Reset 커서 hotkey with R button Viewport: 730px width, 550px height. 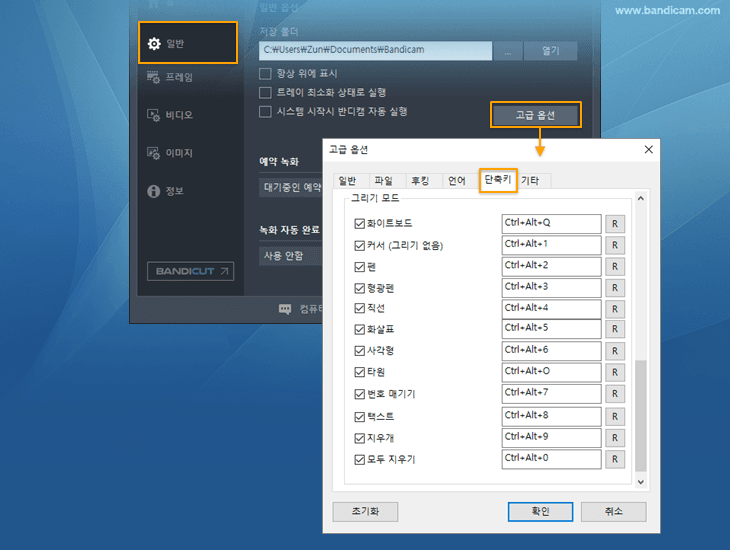[x=615, y=245]
